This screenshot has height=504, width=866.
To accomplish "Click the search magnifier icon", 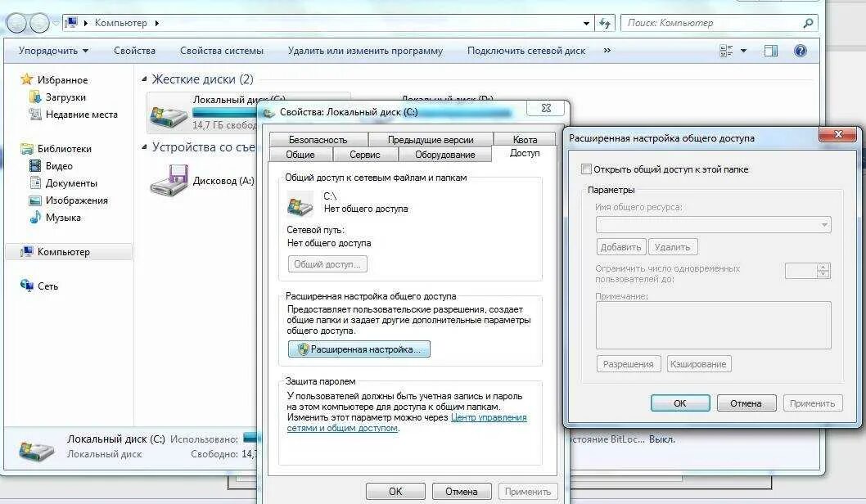I will (807, 23).
